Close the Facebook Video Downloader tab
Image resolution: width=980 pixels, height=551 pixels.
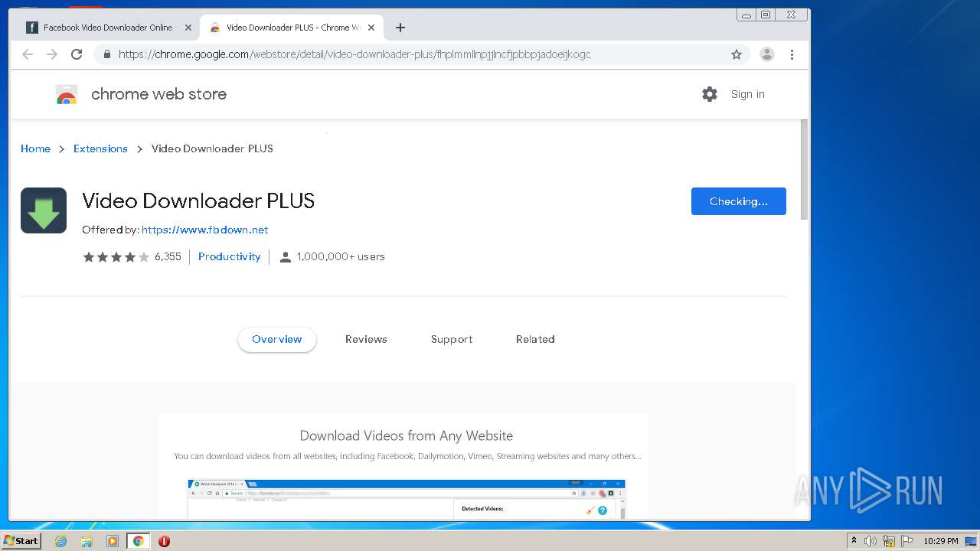click(x=188, y=28)
